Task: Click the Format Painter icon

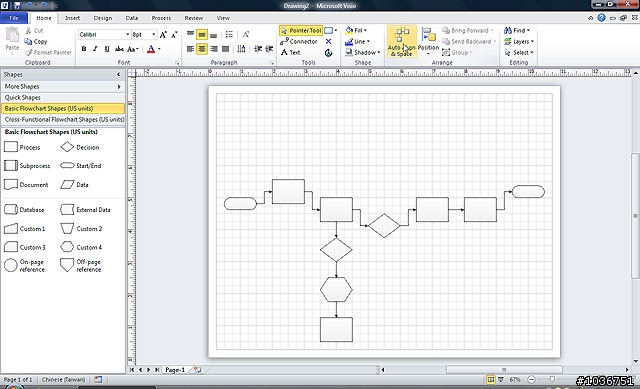Action: click(29, 53)
